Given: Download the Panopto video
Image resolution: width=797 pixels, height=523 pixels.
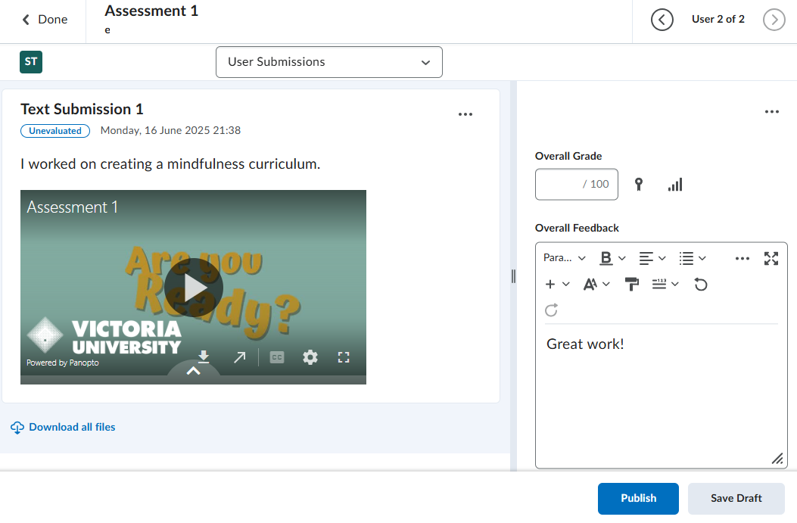Looking at the screenshot, I should click(203, 357).
